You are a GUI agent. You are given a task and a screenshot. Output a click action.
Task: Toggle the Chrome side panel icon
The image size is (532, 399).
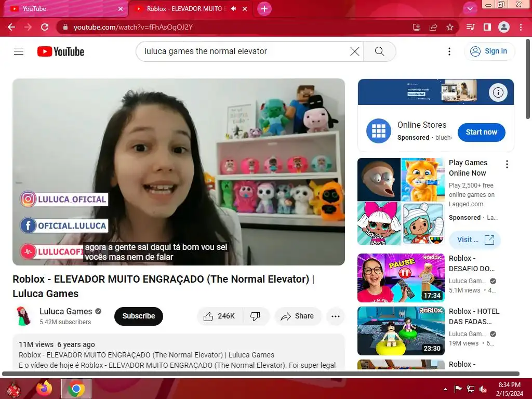pyautogui.click(x=487, y=27)
